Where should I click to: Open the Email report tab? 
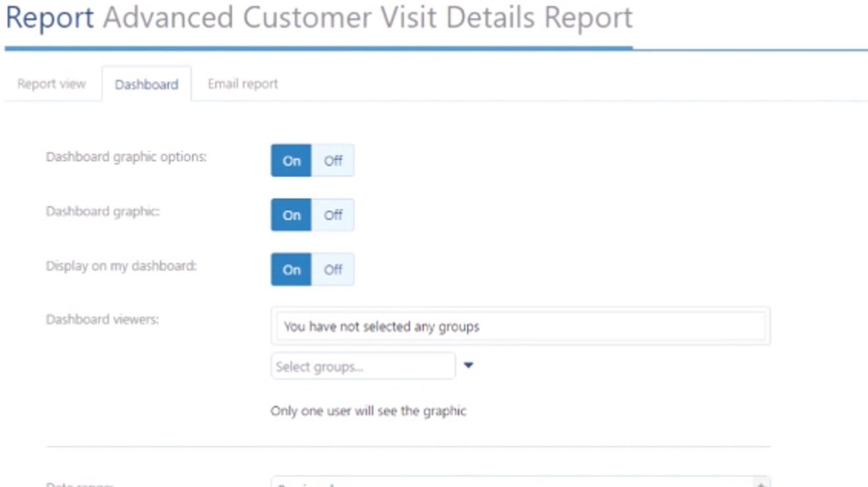(243, 84)
